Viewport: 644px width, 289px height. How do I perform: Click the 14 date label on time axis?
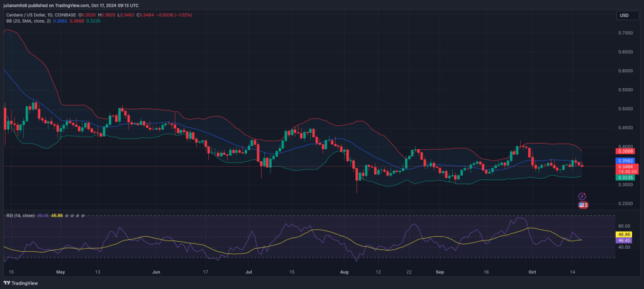pyautogui.click(x=572, y=272)
